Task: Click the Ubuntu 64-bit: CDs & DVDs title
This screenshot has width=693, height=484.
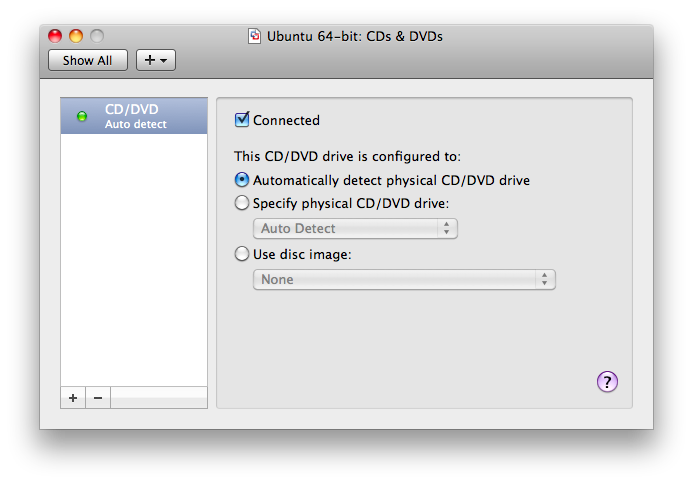Action: point(354,36)
